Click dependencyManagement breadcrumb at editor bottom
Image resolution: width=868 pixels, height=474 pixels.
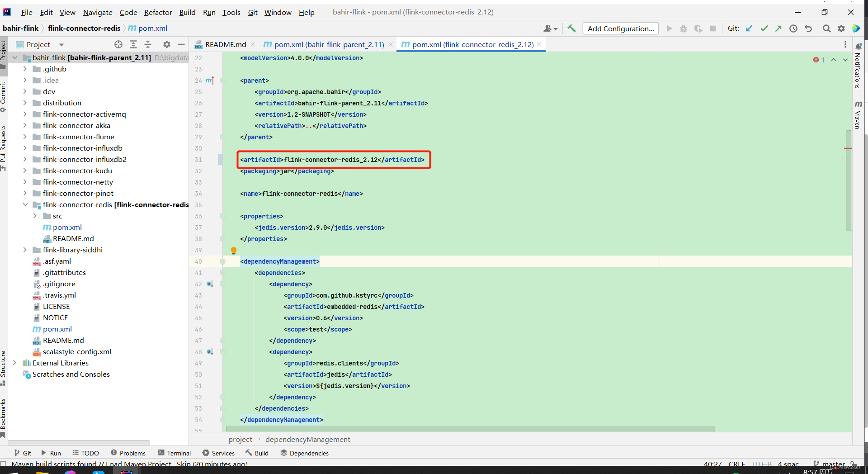pos(308,439)
